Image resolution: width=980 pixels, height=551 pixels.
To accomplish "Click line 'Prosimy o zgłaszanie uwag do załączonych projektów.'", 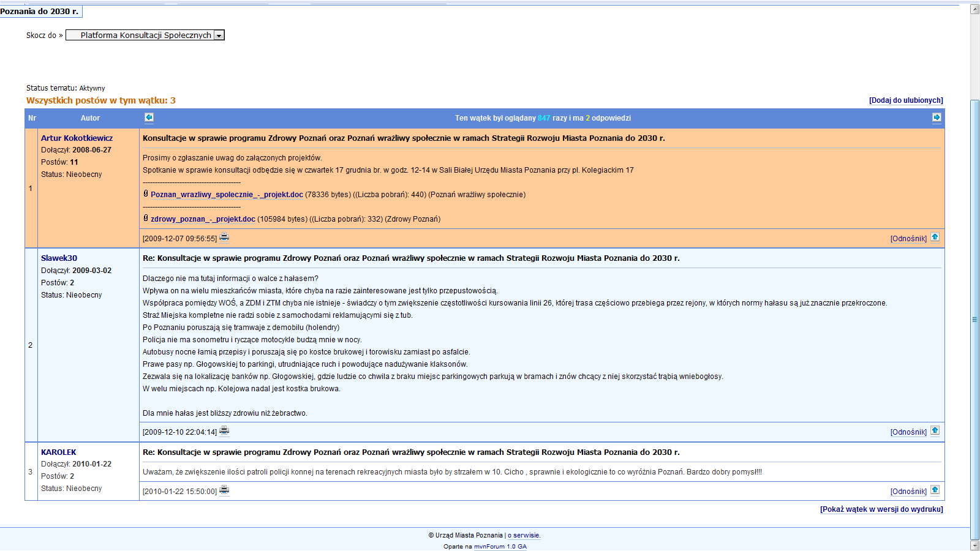I will (x=232, y=158).
